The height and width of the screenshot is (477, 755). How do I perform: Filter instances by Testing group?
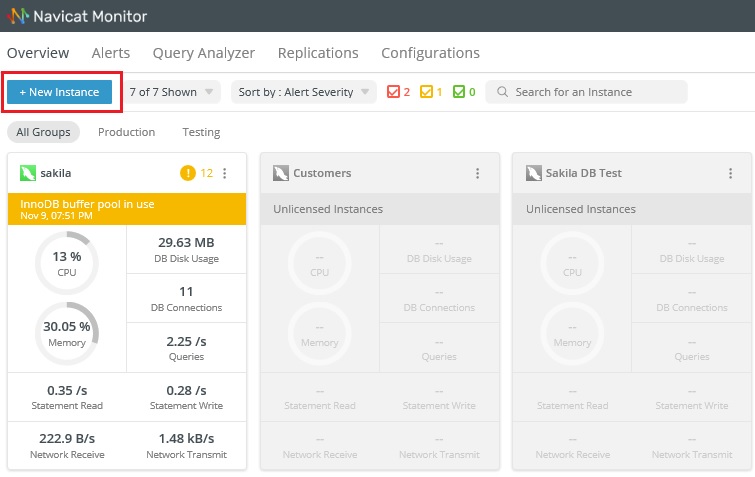201,132
